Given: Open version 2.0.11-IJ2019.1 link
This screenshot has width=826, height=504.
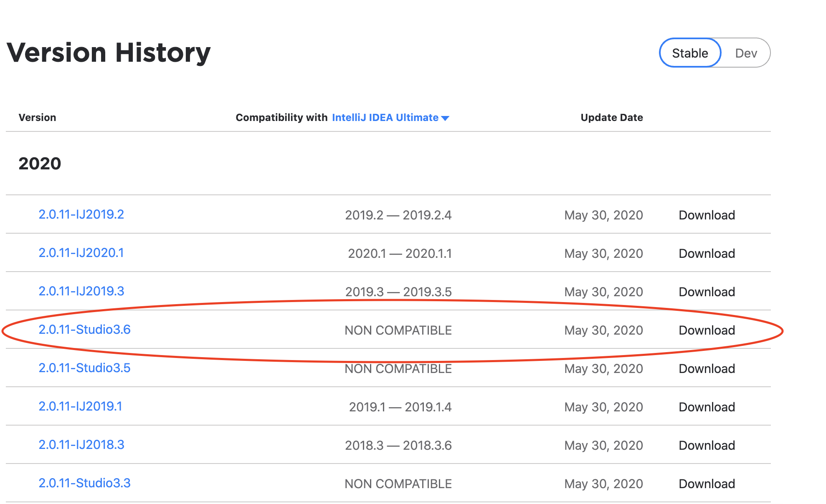Looking at the screenshot, I should pos(81,406).
